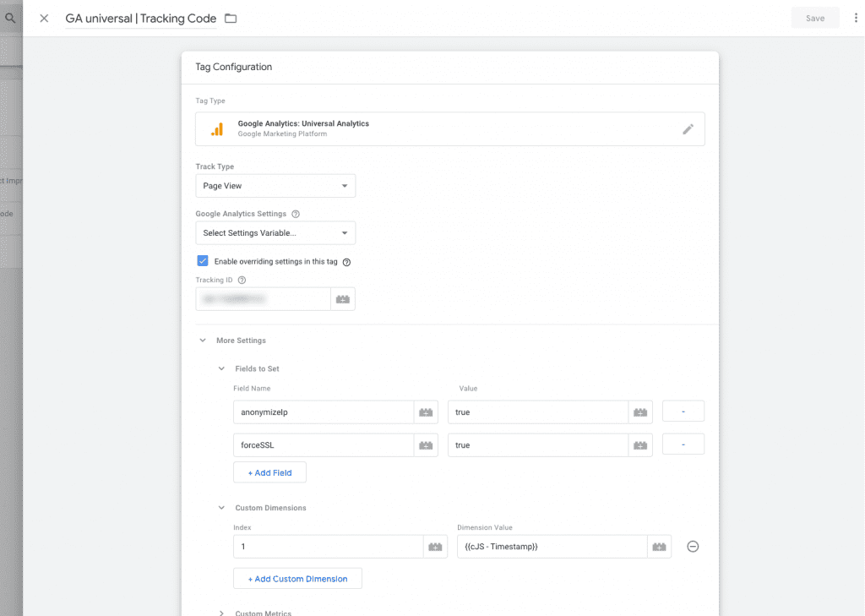865x616 pixels.
Task: Click Add Custom Dimension button
Action: coord(297,579)
